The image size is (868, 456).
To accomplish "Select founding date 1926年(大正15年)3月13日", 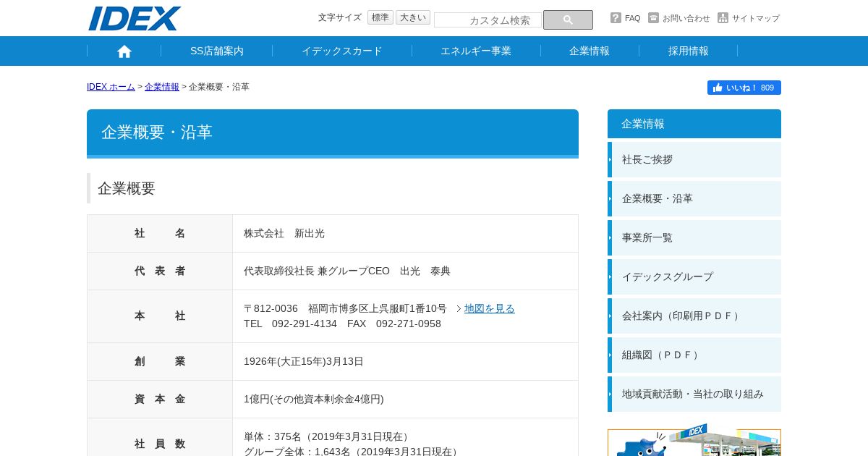I will pyautogui.click(x=304, y=362).
